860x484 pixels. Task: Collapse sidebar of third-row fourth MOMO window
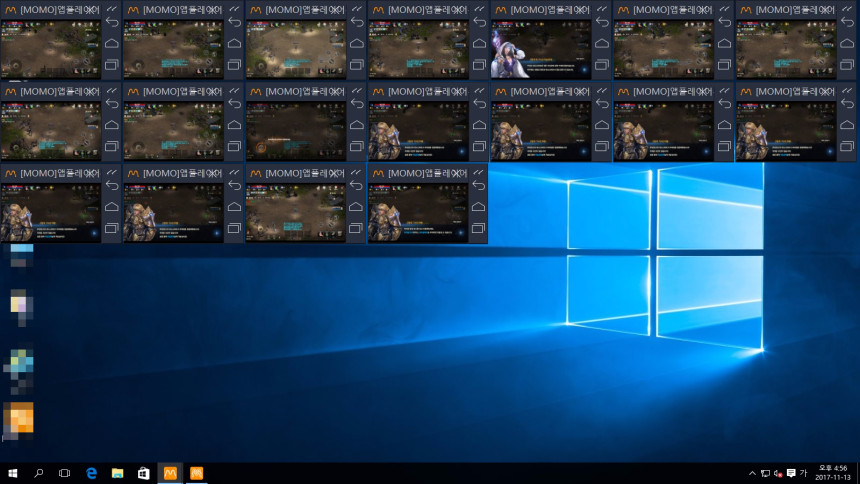(x=478, y=172)
